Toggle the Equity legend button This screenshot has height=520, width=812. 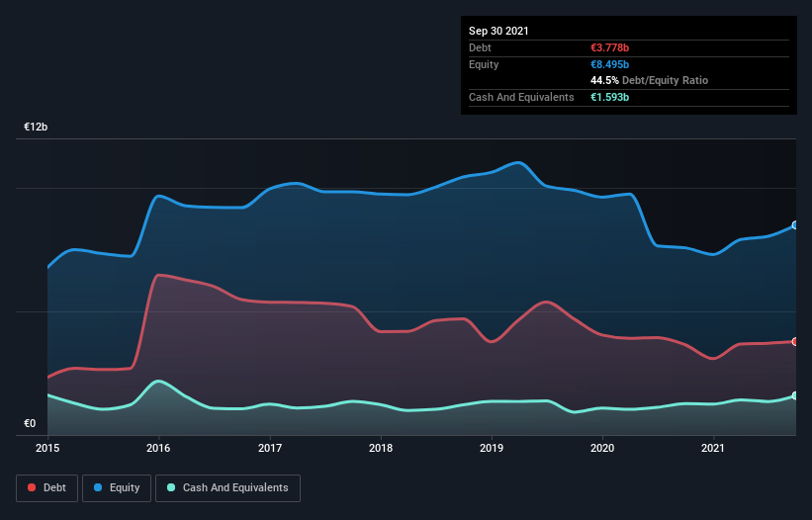click(x=117, y=488)
